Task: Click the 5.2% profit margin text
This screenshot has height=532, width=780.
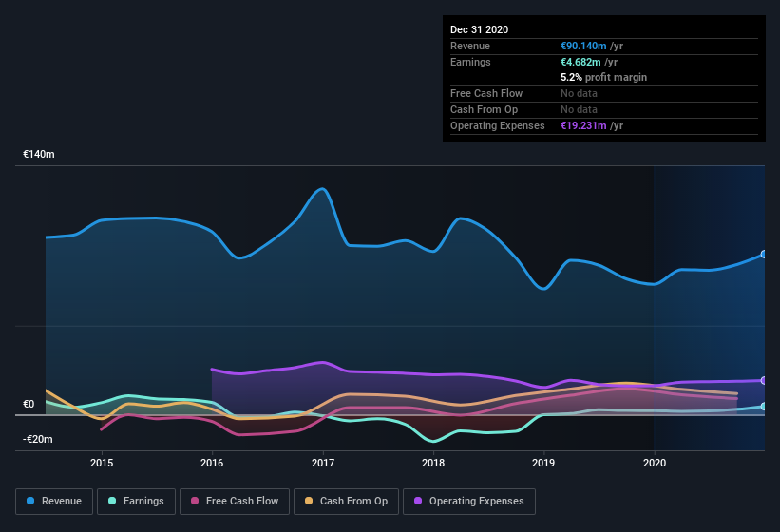Action: [604, 77]
